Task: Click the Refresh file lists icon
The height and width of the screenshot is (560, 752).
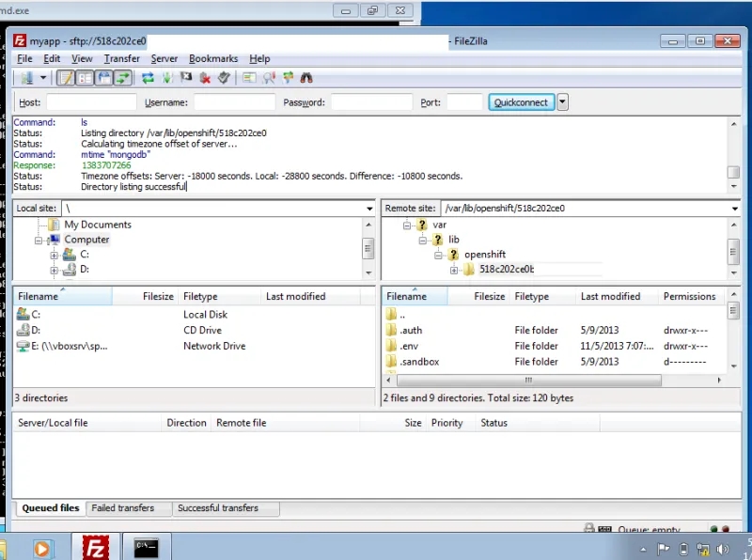Action: tap(148, 77)
